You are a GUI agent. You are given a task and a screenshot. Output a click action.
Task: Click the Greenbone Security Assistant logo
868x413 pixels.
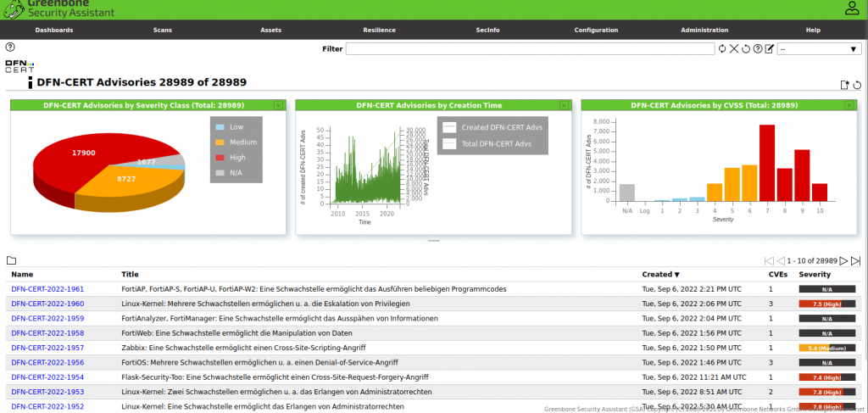point(59,8)
